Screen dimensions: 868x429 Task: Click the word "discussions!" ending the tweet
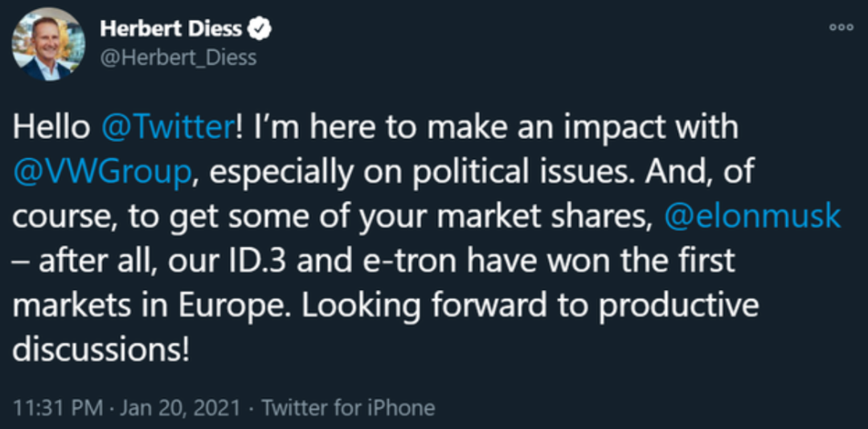click(100, 350)
